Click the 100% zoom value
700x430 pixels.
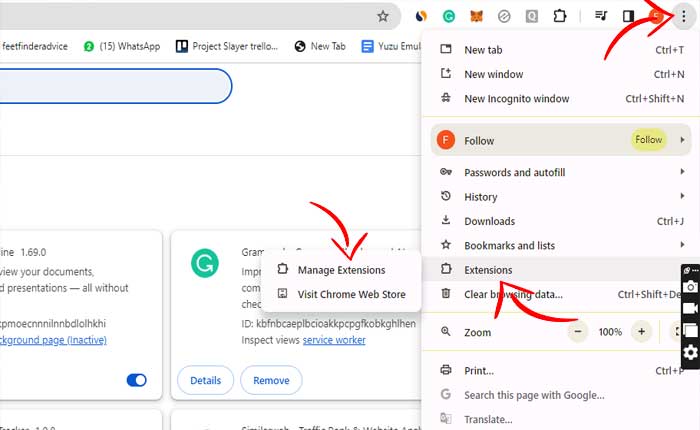click(x=610, y=332)
